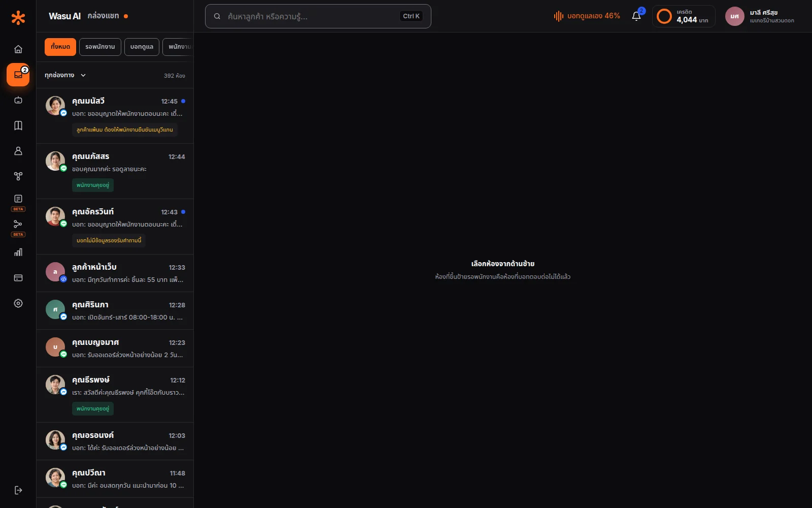This screenshot has height=508, width=812.
Task: Open chat with คุณเบญจมาศ
Action: (x=115, y=348)
